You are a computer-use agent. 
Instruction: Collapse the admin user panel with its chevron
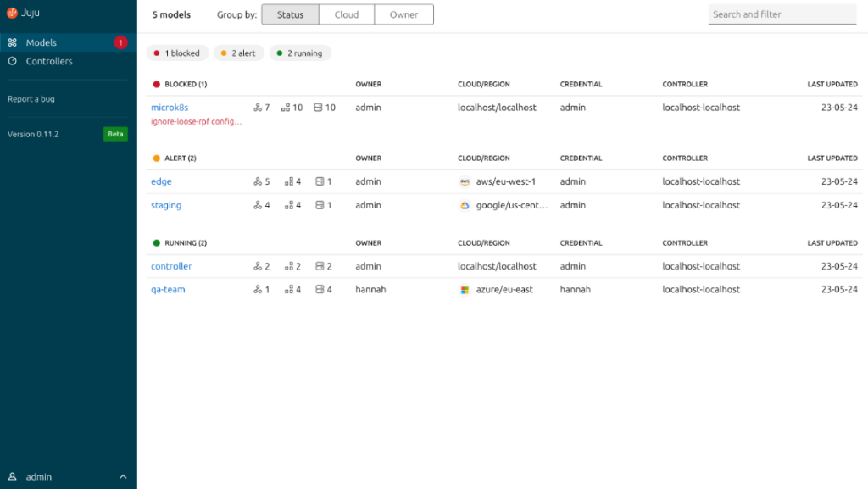tap(121, 476)
